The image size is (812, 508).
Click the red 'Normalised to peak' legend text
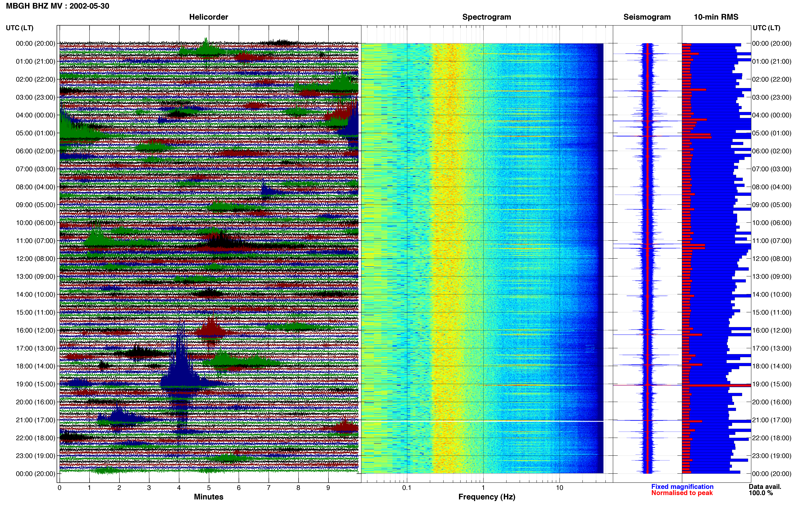pyautogui.click(x=682, y=493)
